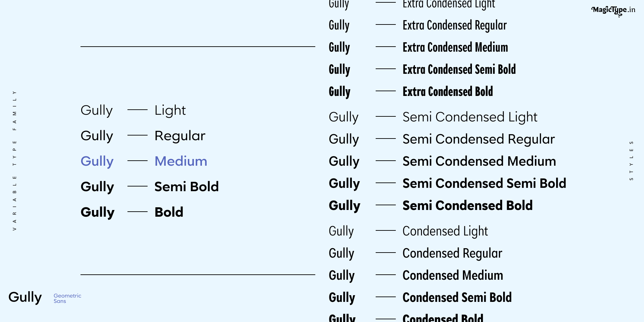The height and width of the screenshot is (322, 644).
Task: Pick the Semi Bold weight
Action: (186, 186)
